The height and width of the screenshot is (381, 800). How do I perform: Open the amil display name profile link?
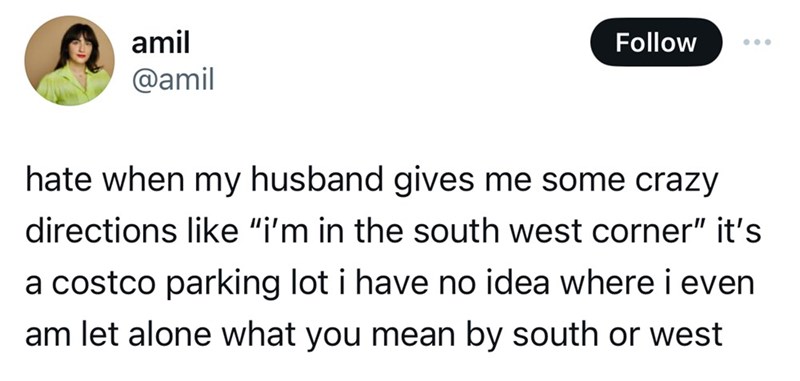pos(160,43)
